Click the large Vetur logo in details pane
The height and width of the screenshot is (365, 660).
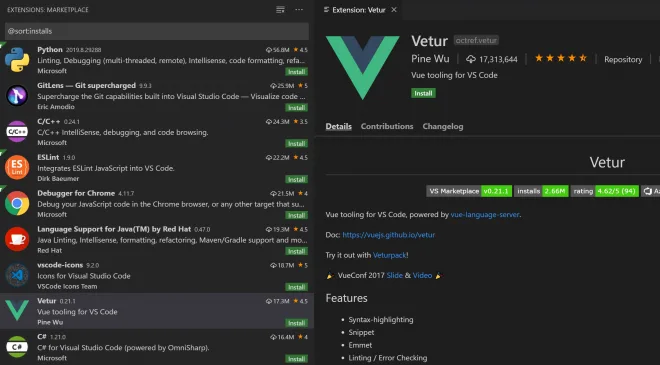point(362,67)
